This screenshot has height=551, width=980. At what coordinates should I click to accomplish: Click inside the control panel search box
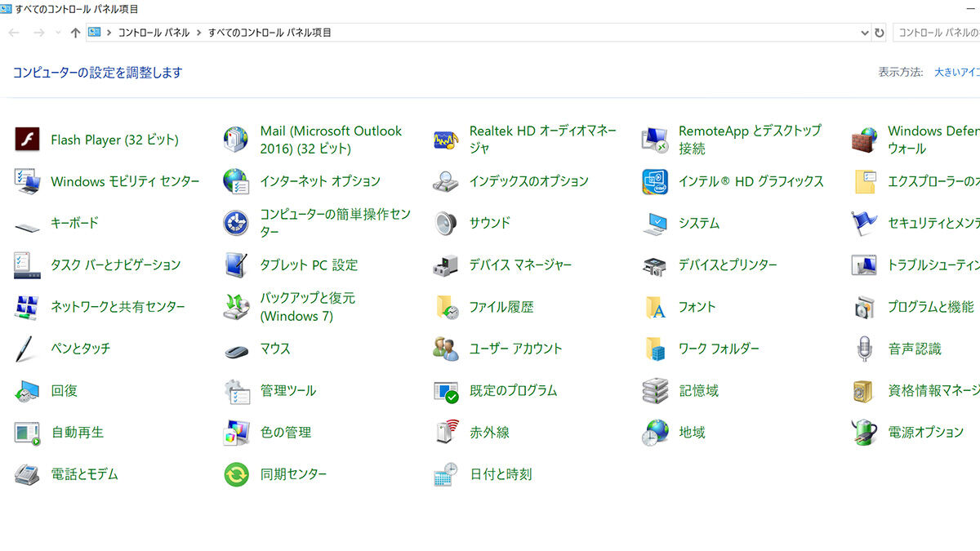939,33
